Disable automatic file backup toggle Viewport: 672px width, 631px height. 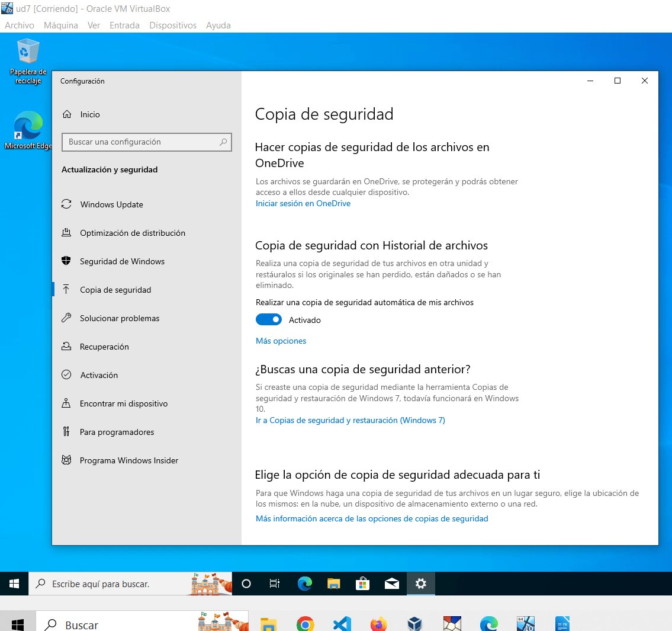pyautogui.click(x=269, y=320)
